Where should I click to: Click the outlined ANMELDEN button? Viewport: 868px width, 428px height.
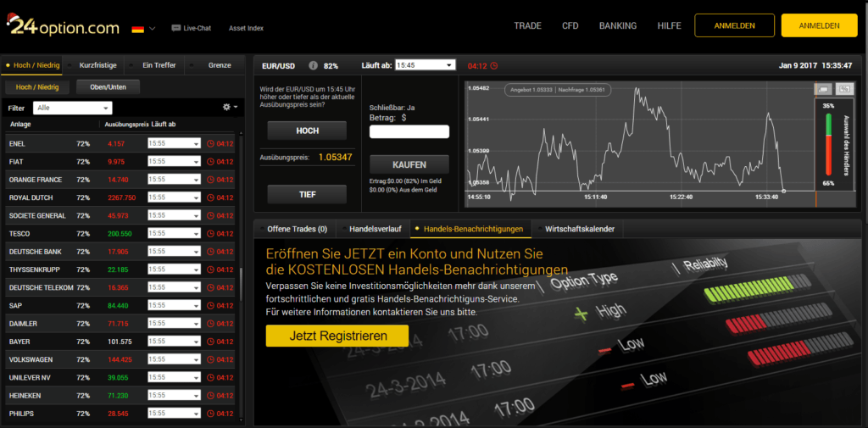(735, 25)
